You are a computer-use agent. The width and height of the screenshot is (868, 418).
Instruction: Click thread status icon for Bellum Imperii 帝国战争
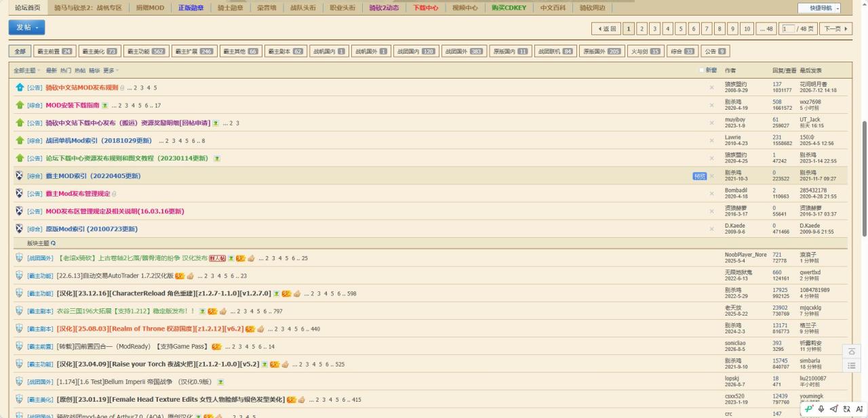20,381
